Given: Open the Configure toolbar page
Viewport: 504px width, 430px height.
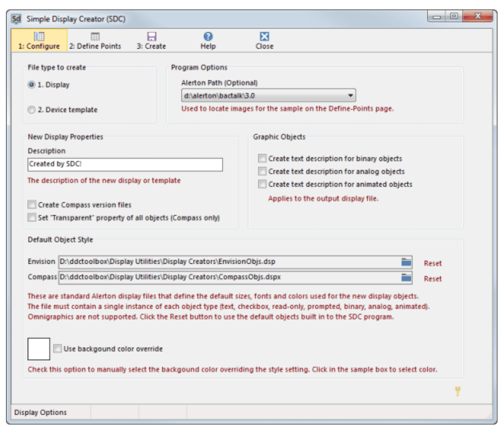Looking at the screenshot, I should (39, 41).
